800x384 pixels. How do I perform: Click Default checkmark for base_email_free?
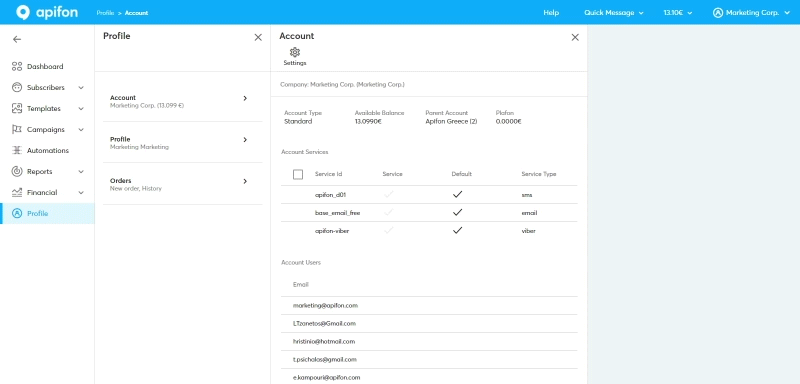458,212
